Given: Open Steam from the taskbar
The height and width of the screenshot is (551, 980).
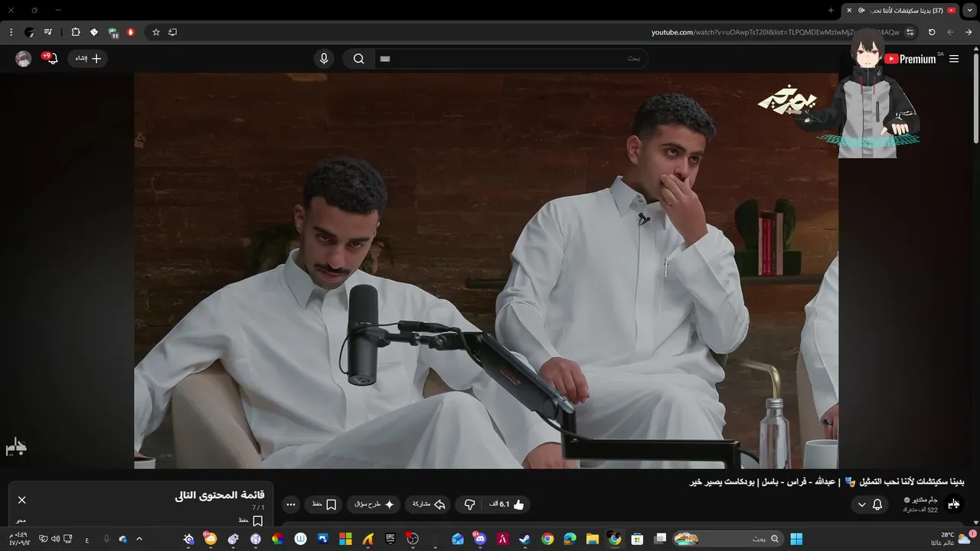Looking at the screenshot, I should [x=525, y=539].
